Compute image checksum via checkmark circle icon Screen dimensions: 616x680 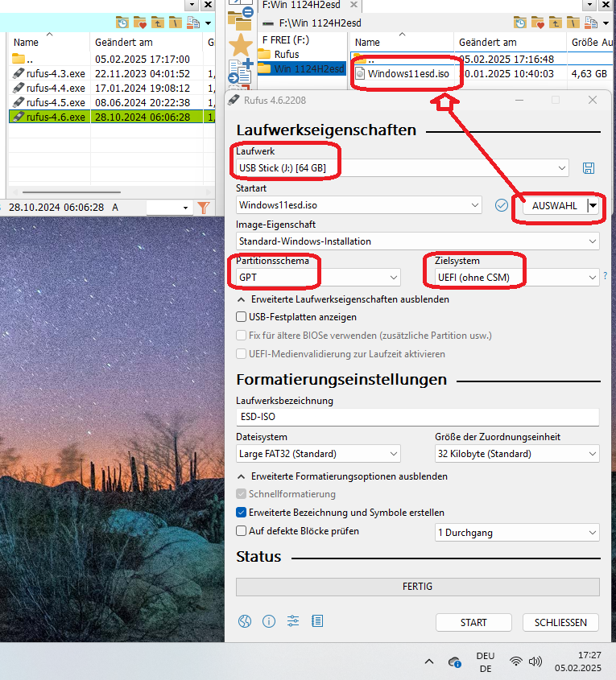(501, 205)
